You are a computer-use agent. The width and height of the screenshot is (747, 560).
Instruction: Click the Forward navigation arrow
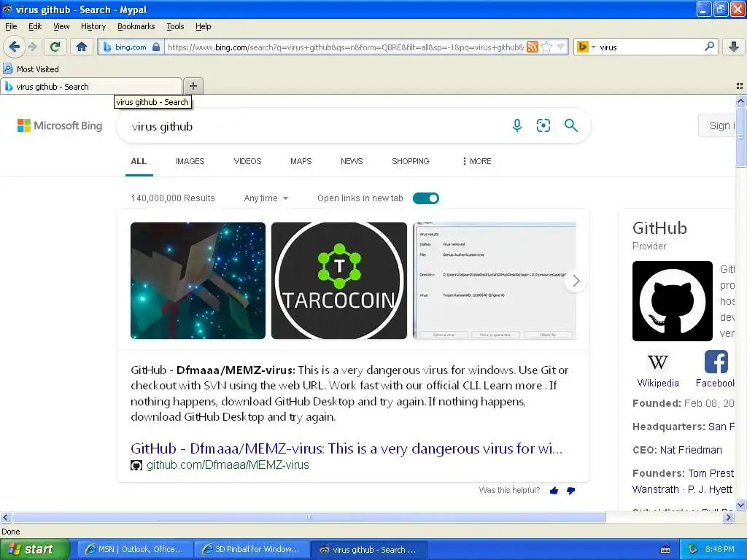click(33, 47)
